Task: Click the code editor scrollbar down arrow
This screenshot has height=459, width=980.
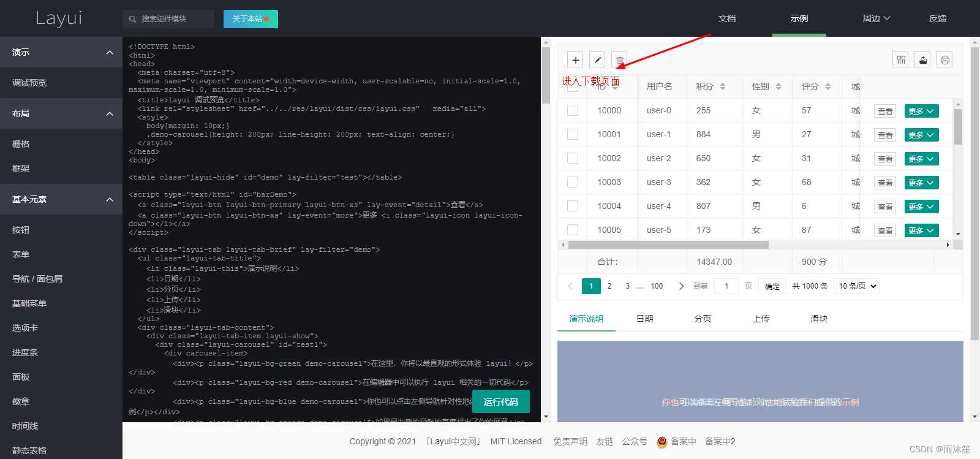Action: tap(546, 417)
